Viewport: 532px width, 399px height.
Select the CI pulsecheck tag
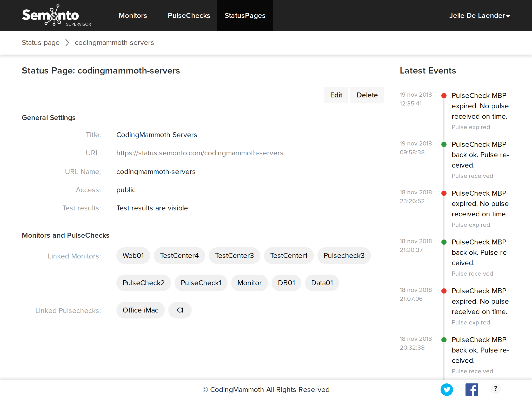point(180,310)
